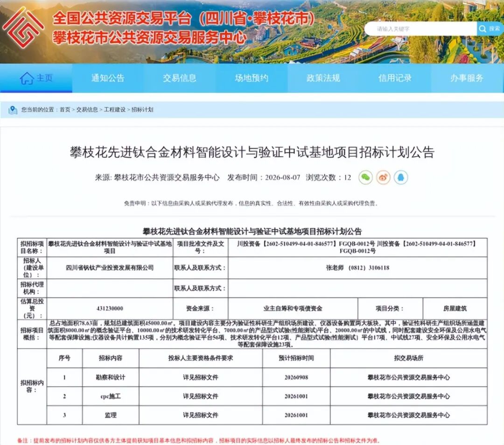504x445 pixels.
Task: Click the bidding date 20260908
Action: (296, 377)
